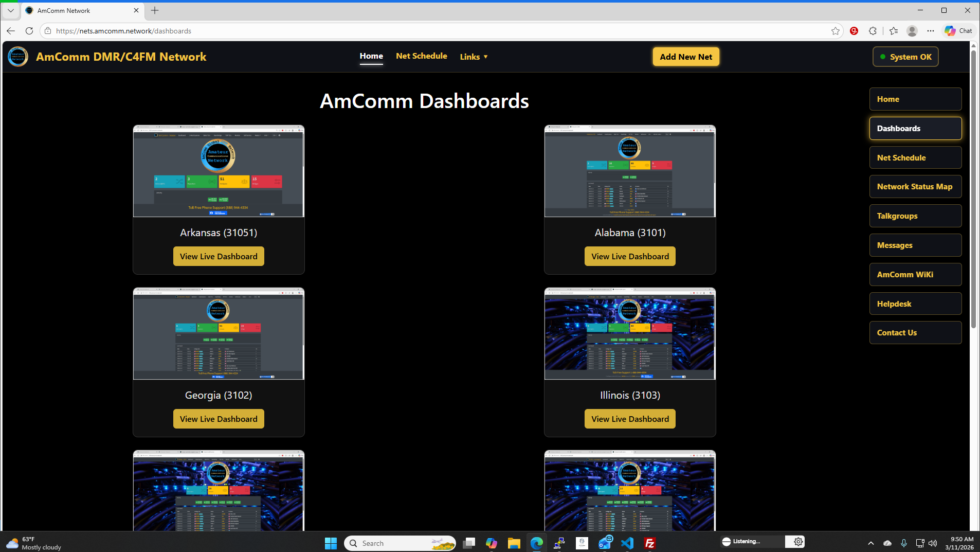Click the Add New Net button

(x=686, y=57)
